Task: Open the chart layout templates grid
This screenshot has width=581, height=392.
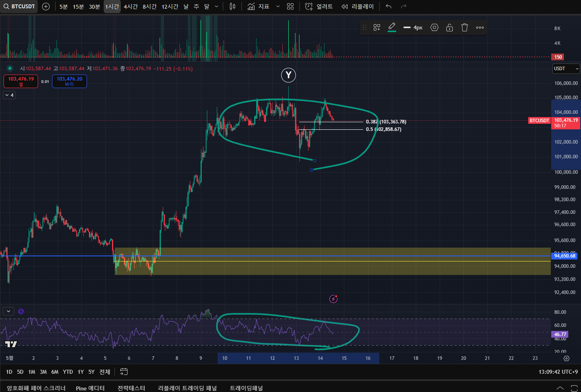Action: (290, 6)
